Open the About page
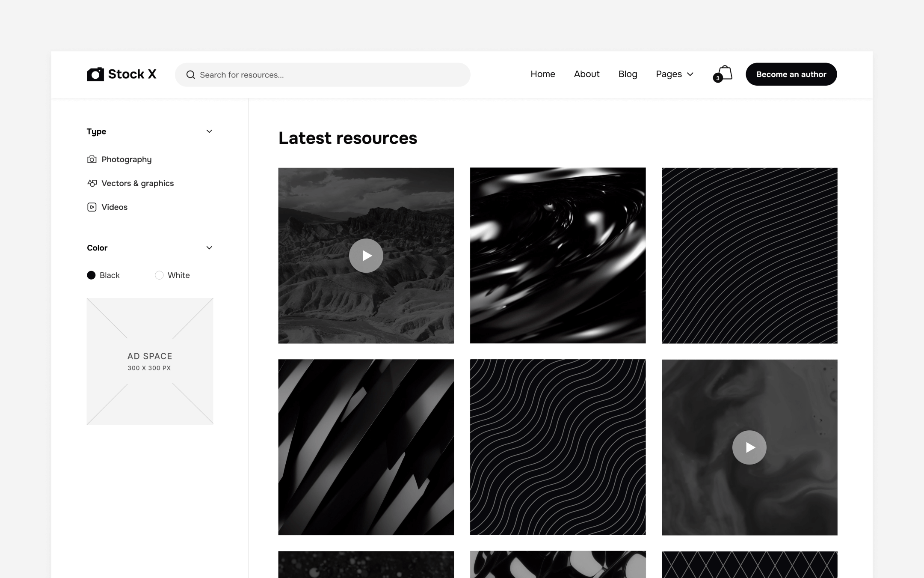924x578 pixels. (586, 74)
